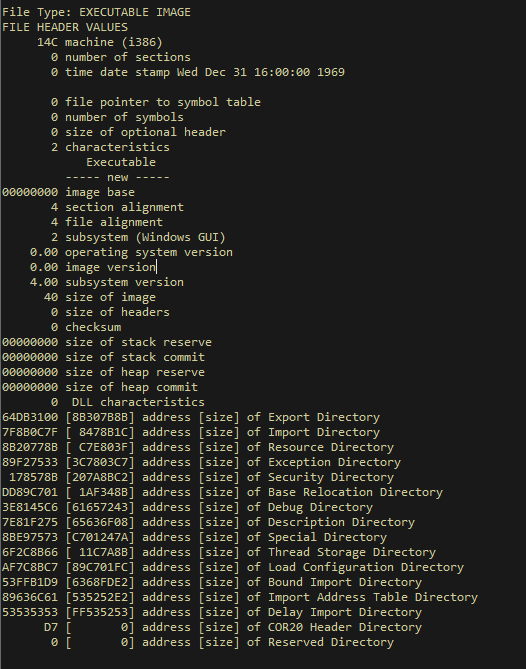Screen dimensions: 526x669
Task: Click the 'size of stack reserve' line
Action: pyautogui.click(x=107, y=342)
